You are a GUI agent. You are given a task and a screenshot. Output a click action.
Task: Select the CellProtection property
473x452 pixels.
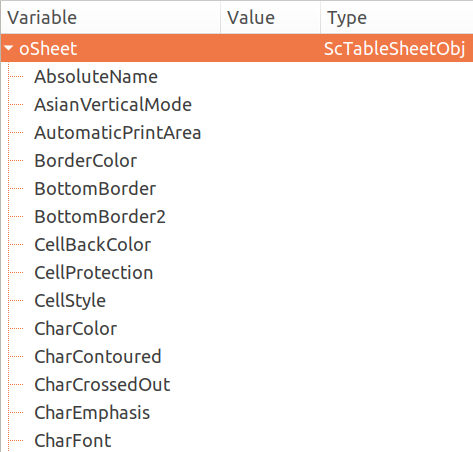(94, 273)
